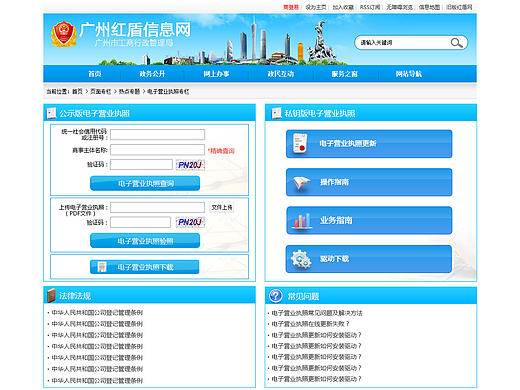Click 热点专题 in the breadcrumb
Image resolution: width=520 pixels, height=390 pixels.
pos(129,91)
